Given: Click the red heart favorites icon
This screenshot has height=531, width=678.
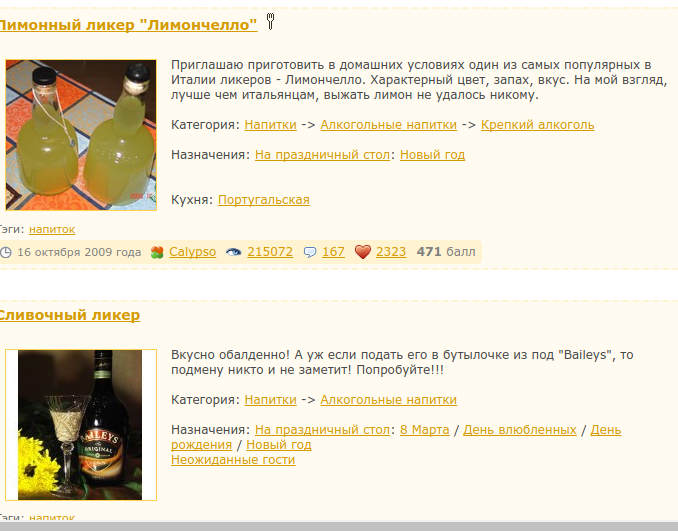Looking at the screenshot, I should (363, 252).
